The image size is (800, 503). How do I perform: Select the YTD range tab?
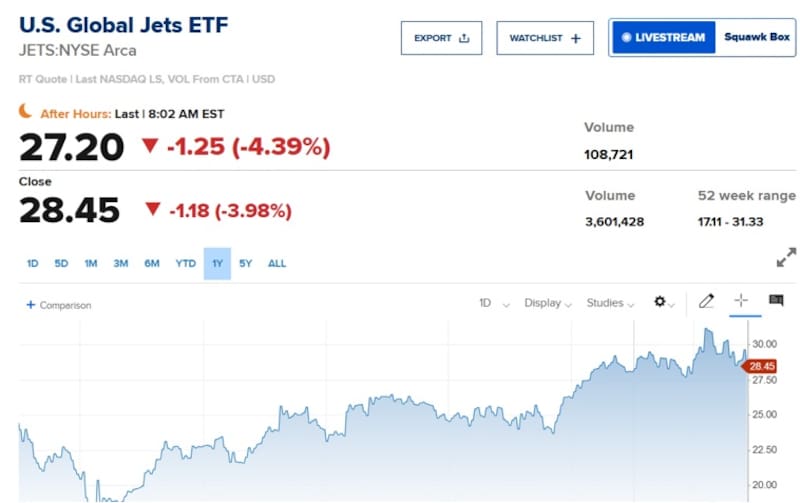[x=185, y=264]
